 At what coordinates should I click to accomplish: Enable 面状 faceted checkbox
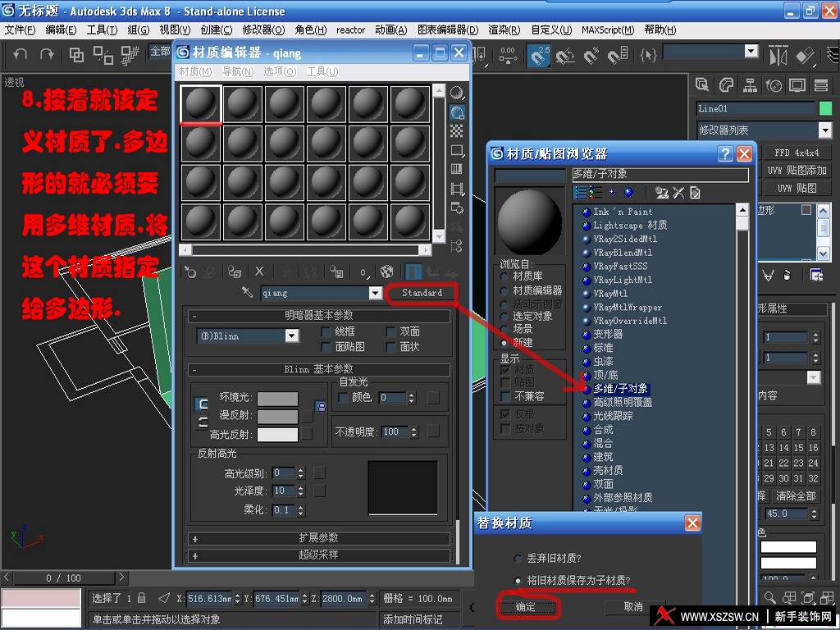click(x=390, y=347)
